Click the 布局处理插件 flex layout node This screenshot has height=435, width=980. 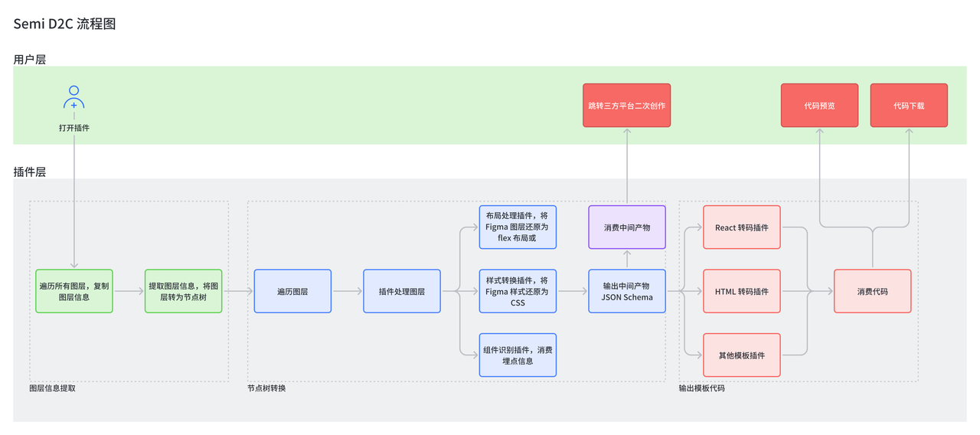(x=518, y=227)
